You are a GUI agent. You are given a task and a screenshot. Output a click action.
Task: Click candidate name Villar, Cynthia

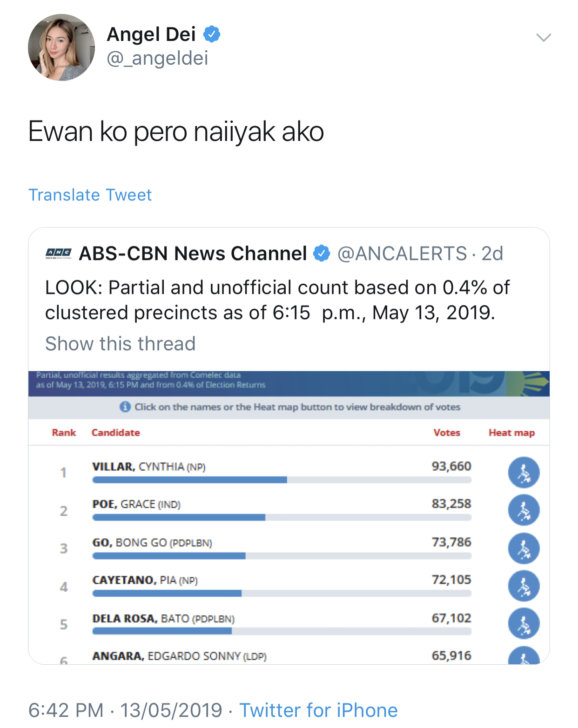pos(148,467)
